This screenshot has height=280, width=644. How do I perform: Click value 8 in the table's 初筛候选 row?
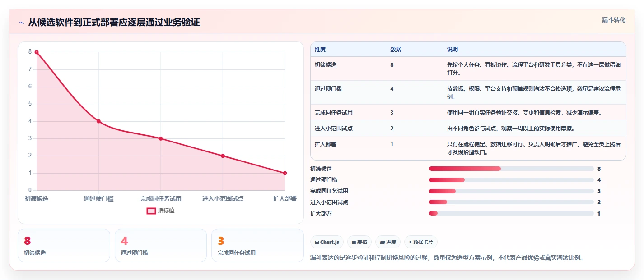point(392,65)
